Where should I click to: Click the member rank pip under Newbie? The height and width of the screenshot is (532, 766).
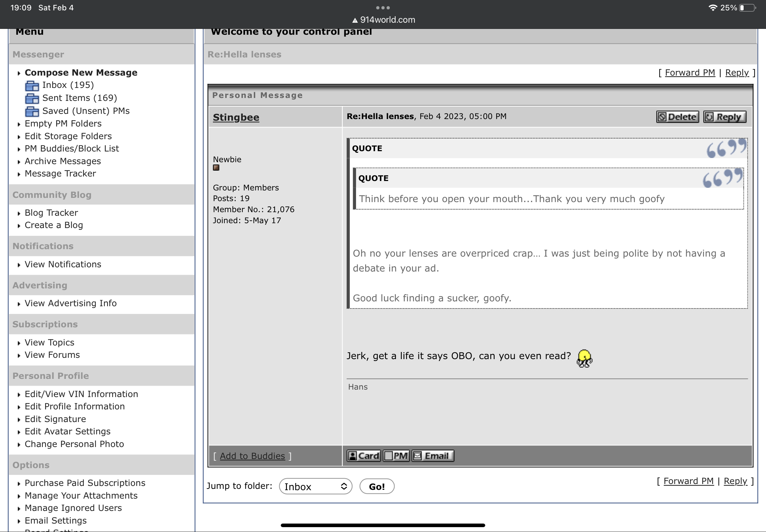click(216, 168)
